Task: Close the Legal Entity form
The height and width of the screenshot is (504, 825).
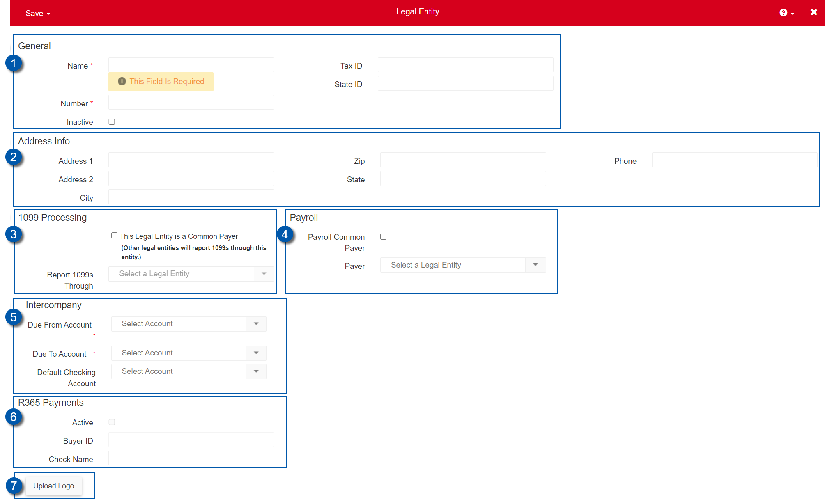Action: 814,12
